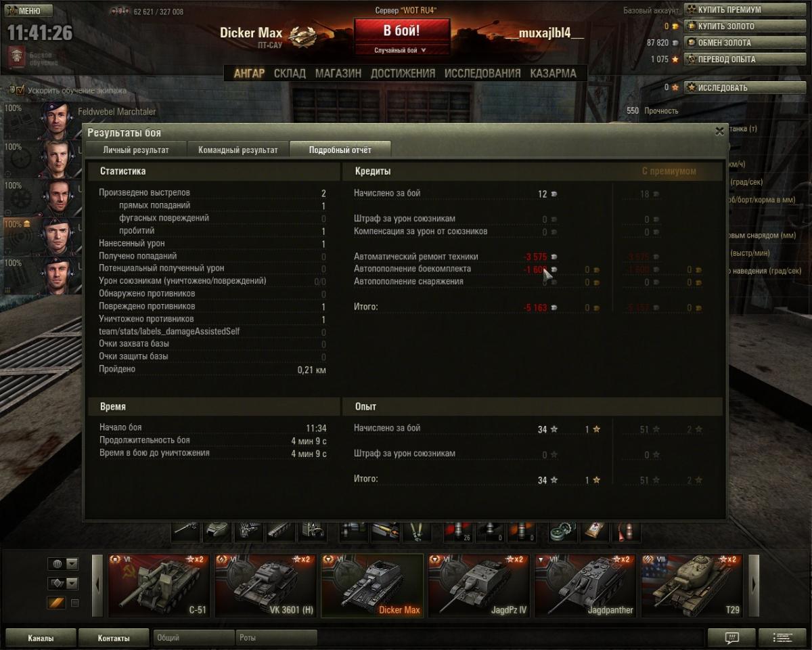
Task: Open the "МАГАЗИН" menu section
Action: 338,73
